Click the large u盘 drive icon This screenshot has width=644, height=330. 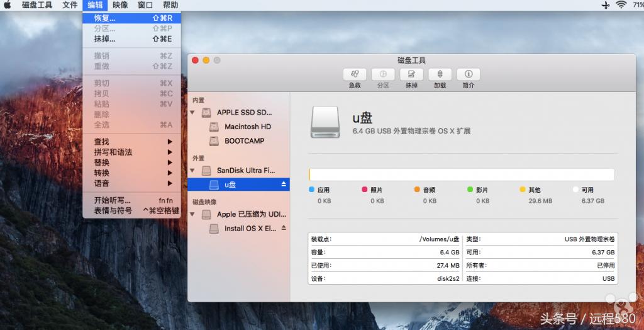[326, 123]
